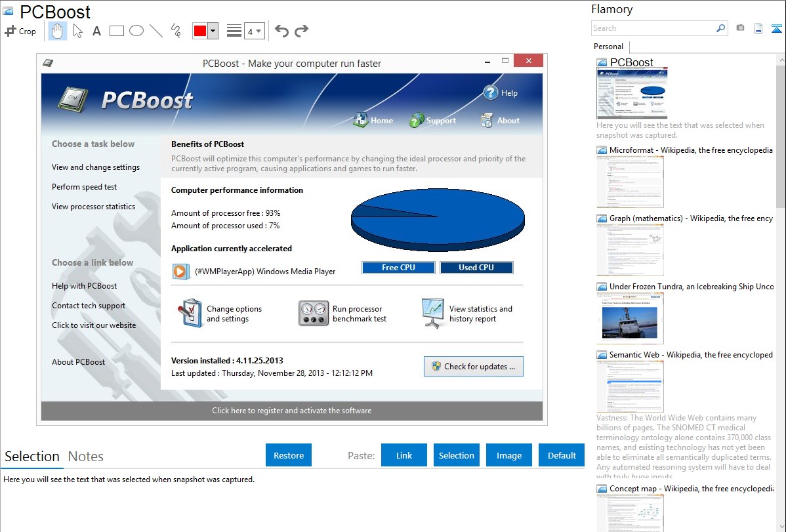Viewport: 786px width, 532px height.
Task: Open the Personal tab
Action: pos(608,47)
